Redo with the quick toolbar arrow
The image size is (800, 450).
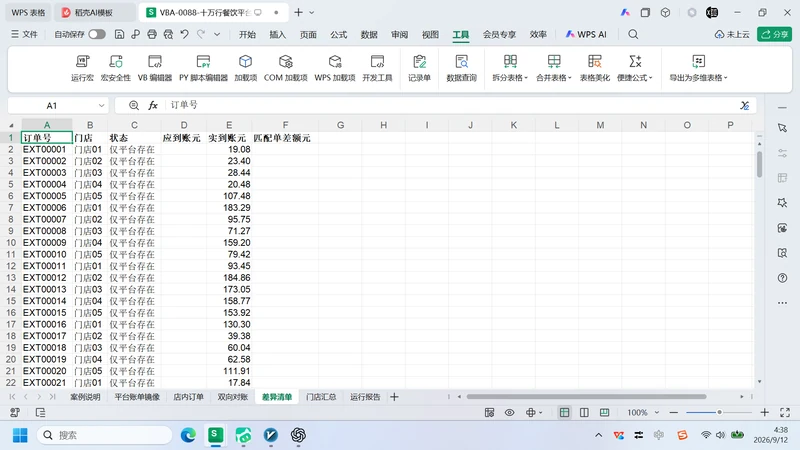click(x=201, y=34)
